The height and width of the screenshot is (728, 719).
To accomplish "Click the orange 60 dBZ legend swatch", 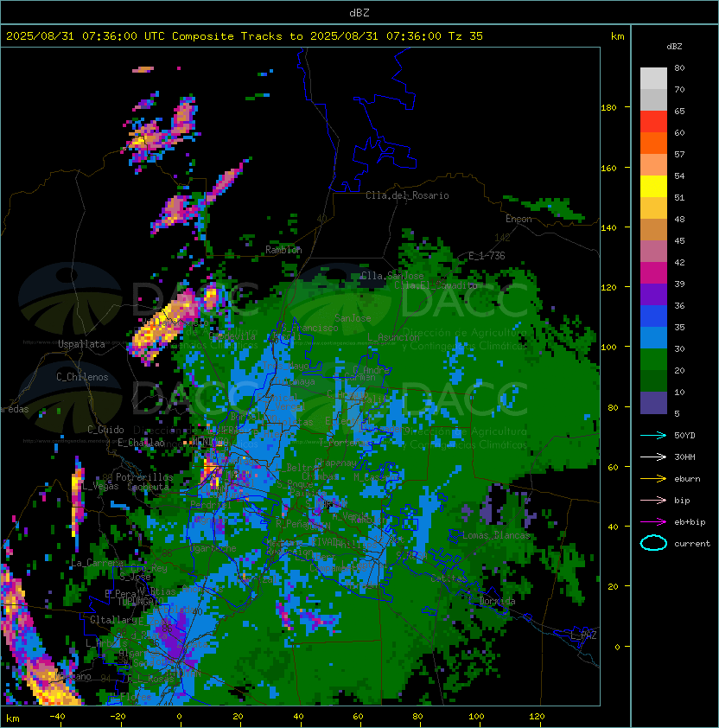I will tap(653, 143).
